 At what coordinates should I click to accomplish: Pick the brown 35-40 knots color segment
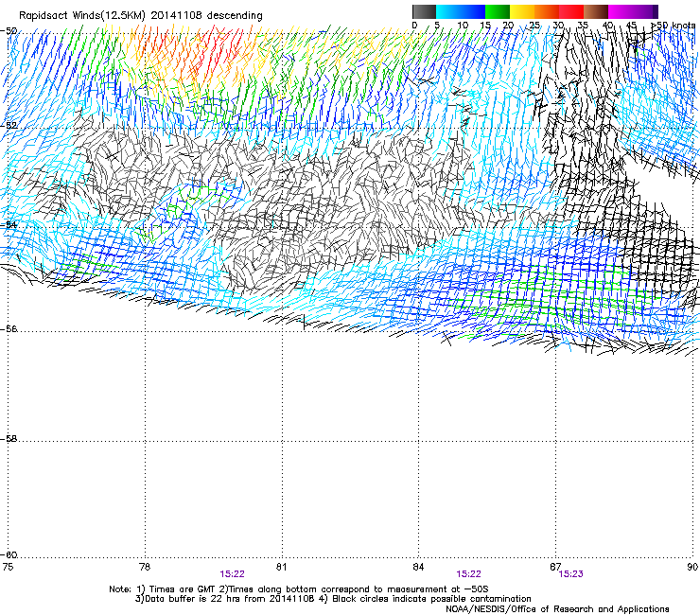point(596,11)
